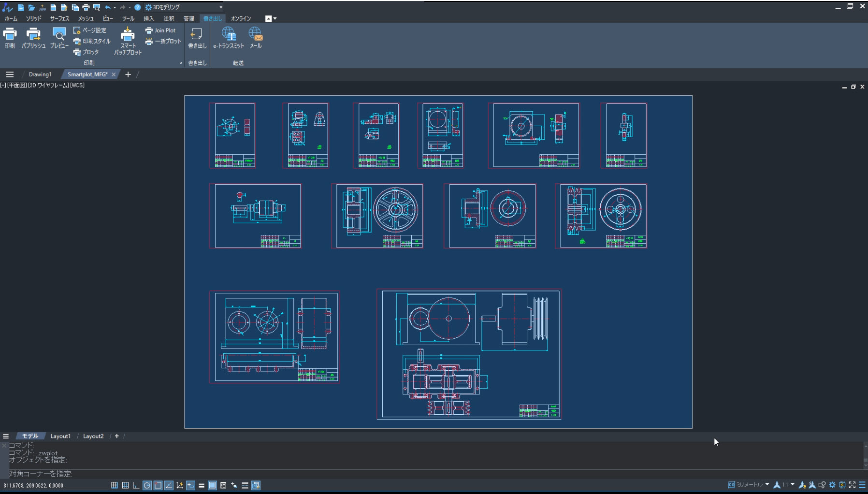Switch to the ソリッド ribbon tab
This screenshot has width=868, height=494.
33,18
